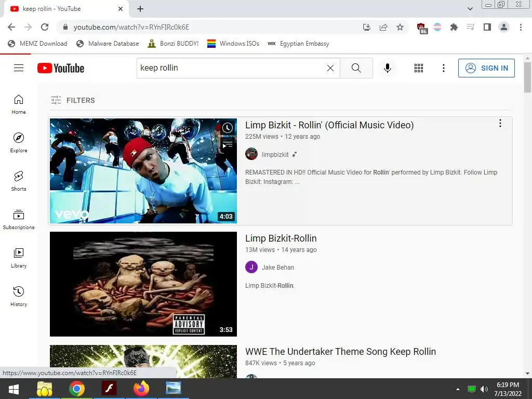532x399 pixels.
Task: Bookmark this page with the star icon
Action: point(400,27)
